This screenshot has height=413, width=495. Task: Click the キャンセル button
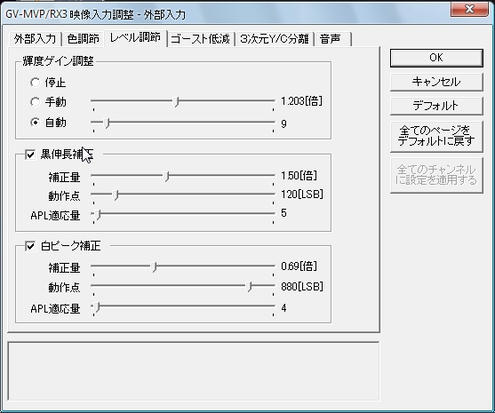pos(436,82)
